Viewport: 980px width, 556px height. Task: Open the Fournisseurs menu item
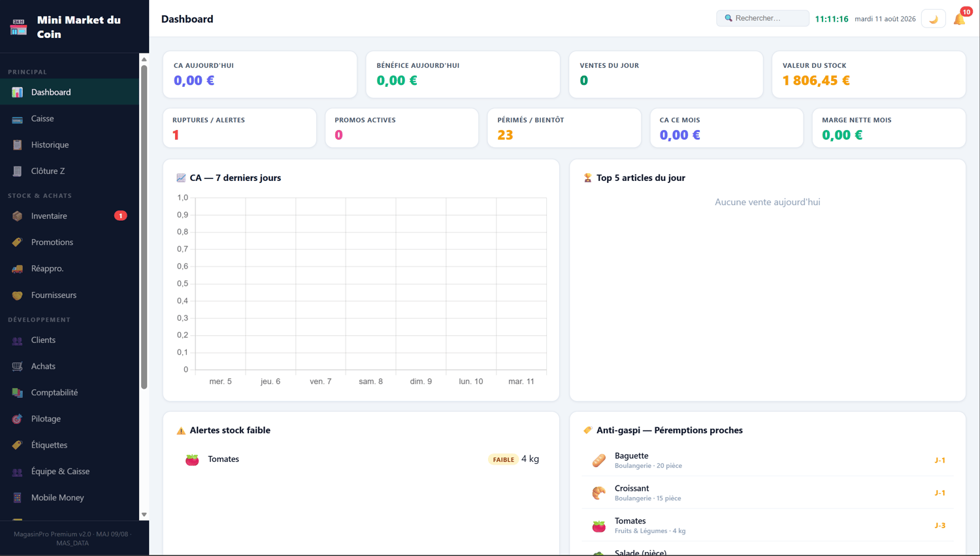click(69, 295)
